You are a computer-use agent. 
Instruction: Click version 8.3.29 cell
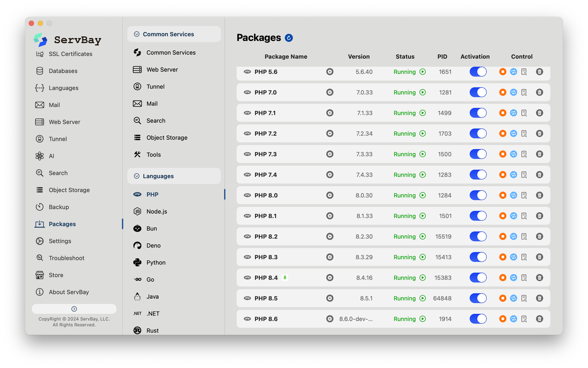point(364,257)
